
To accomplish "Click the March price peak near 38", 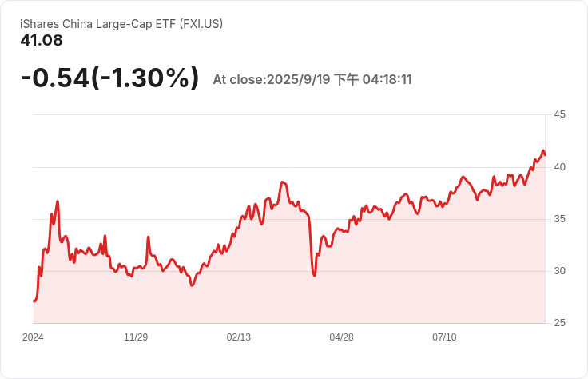I will pyautogui.click(x=283, y=182).
